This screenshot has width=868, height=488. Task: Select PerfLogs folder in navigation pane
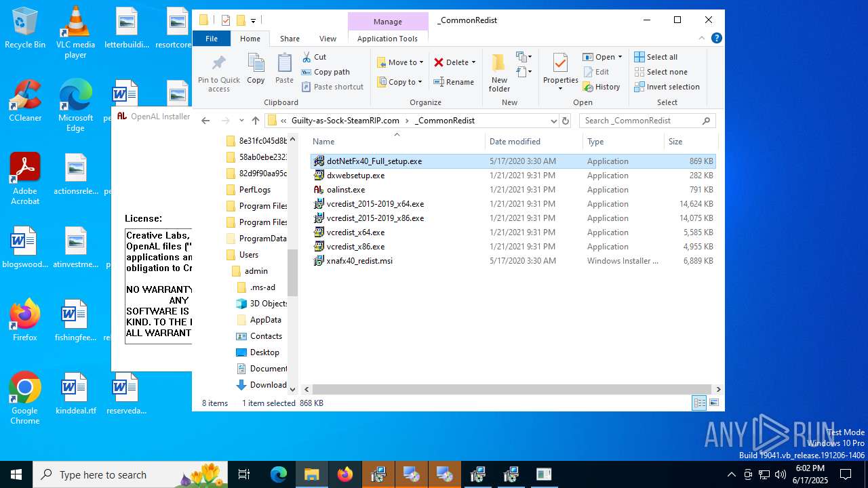point(255,190)
